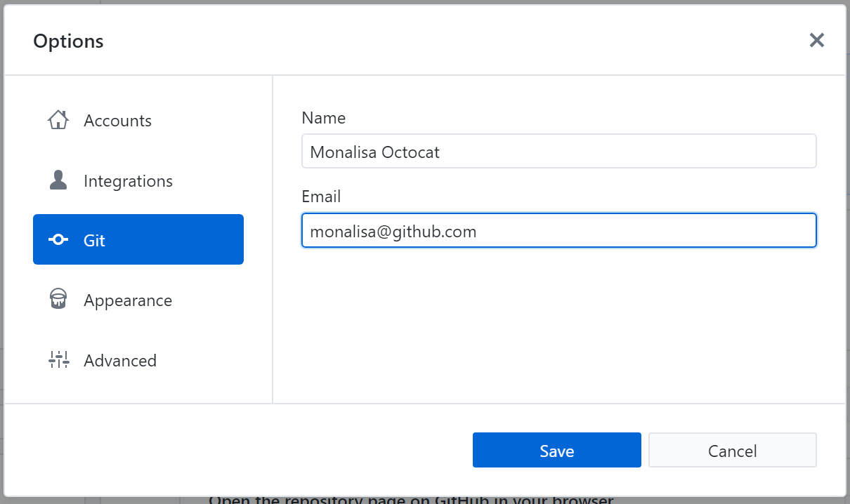The image size is (850, 504).
Task: Click the Appearance paint bucket icon
Action: (x=58, y=300)
